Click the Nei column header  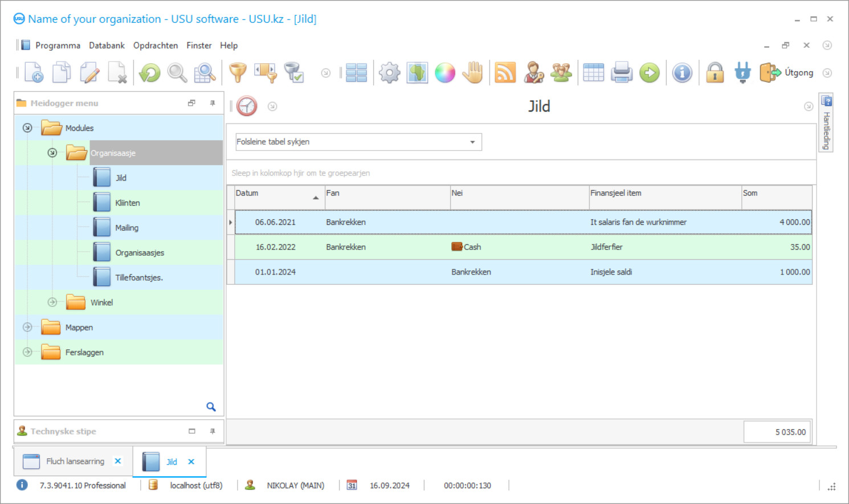[520, 197]
